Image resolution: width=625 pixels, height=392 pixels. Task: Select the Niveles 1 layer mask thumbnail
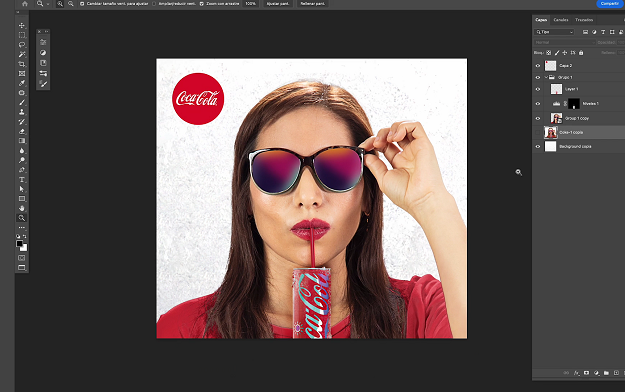coord(574,104)
